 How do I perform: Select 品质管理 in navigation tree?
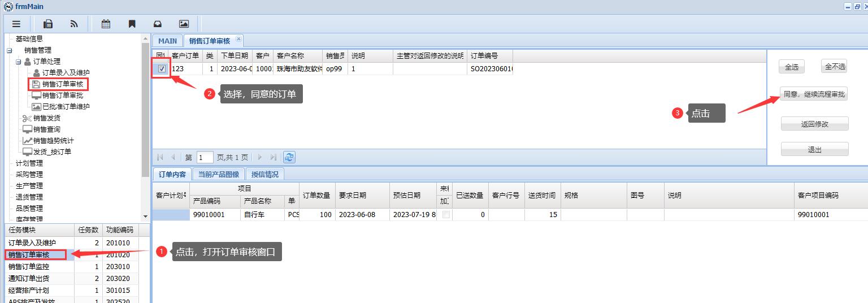tap(29, 209)
